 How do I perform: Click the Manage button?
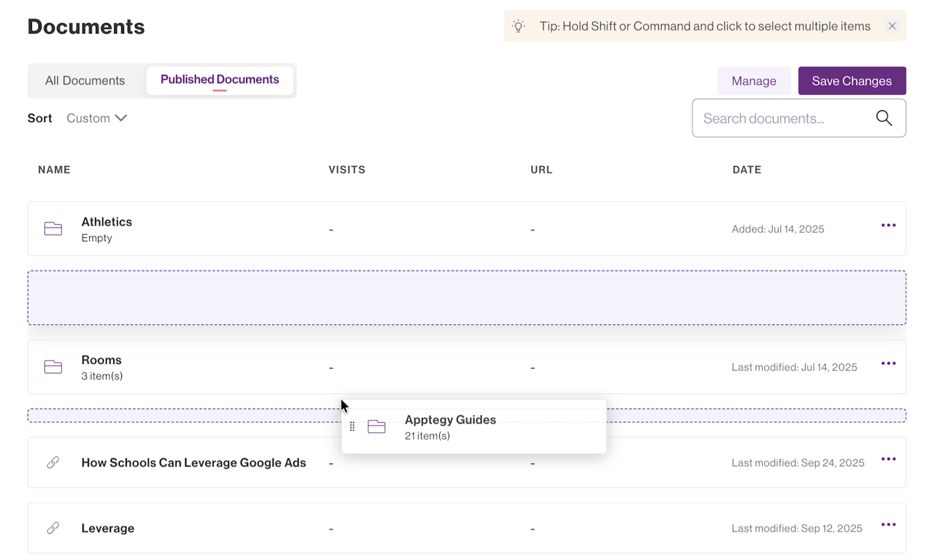point(753,81)
